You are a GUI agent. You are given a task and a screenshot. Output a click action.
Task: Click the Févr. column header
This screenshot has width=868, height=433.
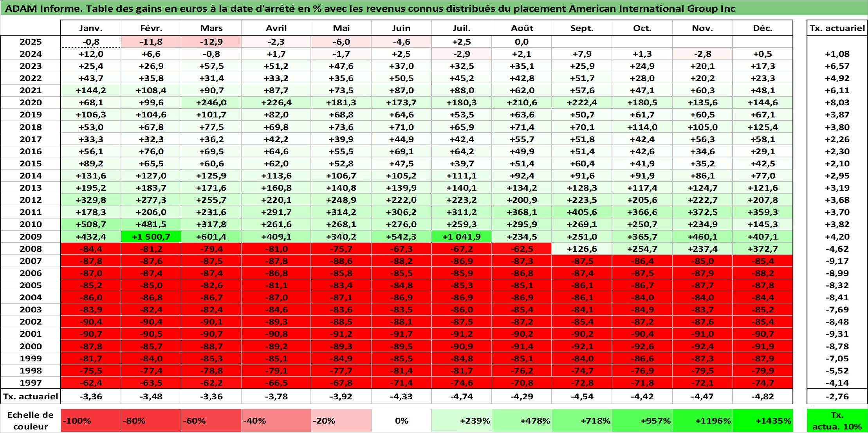tap(151, 28)
